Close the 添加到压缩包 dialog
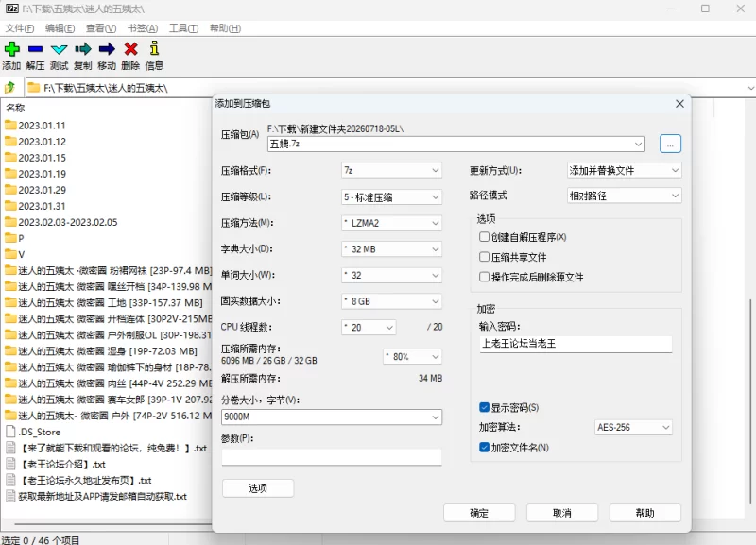Image resolution: width=756 pixels, height=545 pixels. (679, 104)
